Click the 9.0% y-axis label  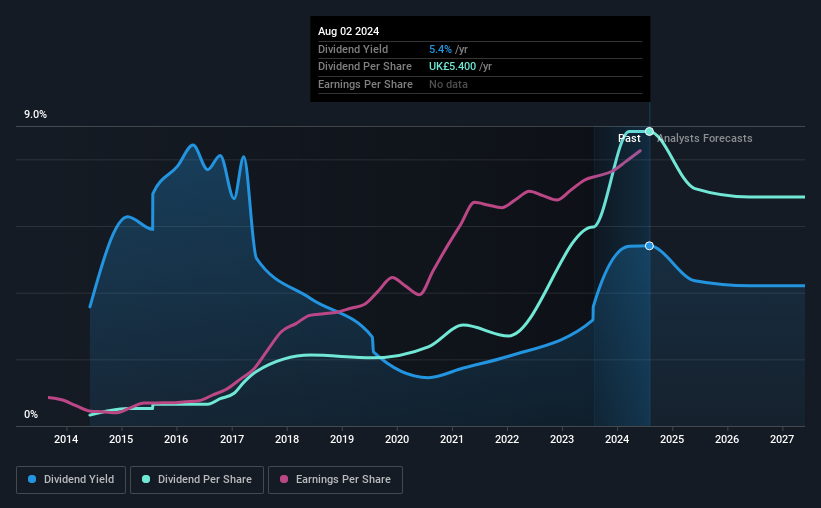(35, 114)
